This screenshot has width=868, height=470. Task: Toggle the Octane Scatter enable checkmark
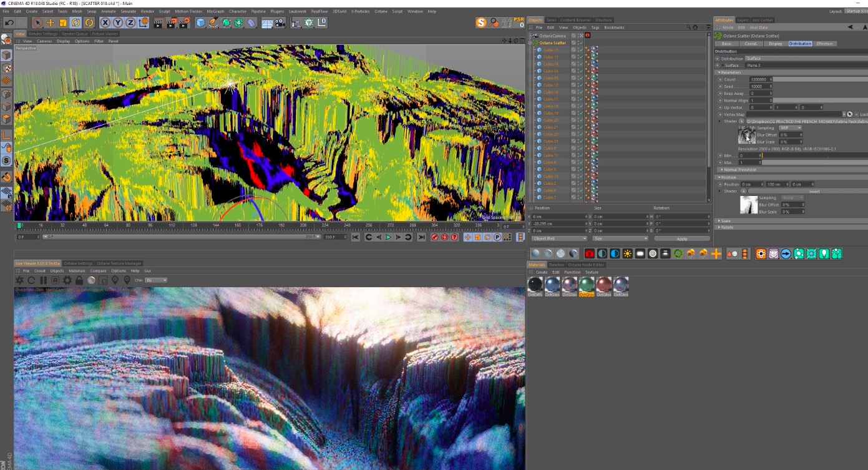581,43
